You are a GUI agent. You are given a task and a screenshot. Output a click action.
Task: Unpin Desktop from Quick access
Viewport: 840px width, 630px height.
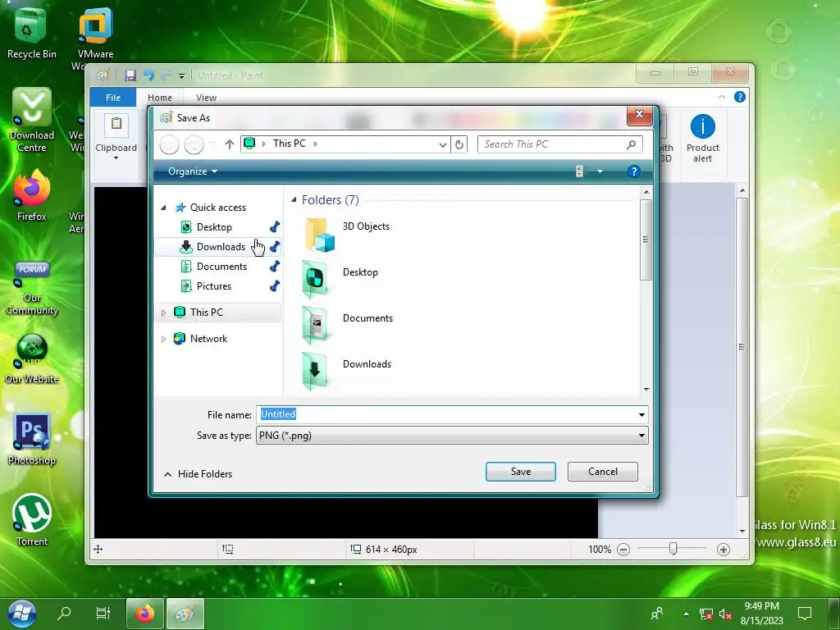275,227
